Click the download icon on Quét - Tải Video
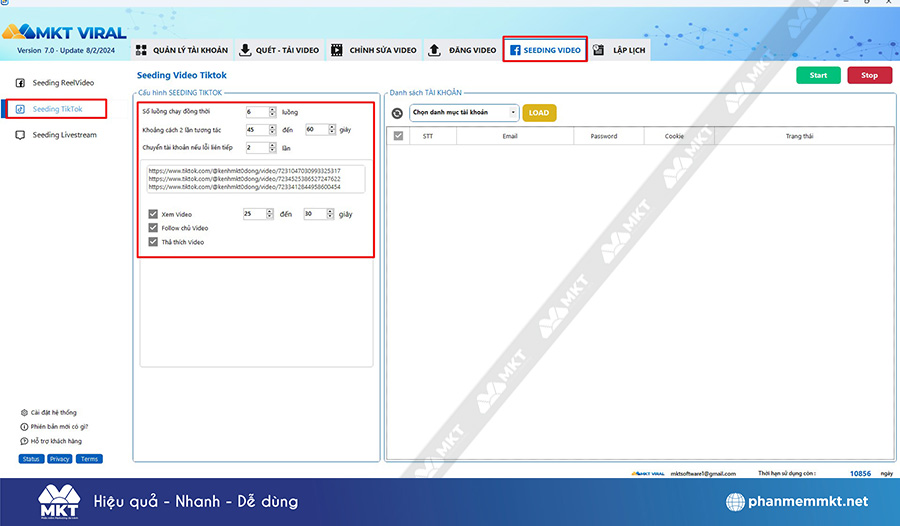The image size is (900, 526). (x=245, y=50)
